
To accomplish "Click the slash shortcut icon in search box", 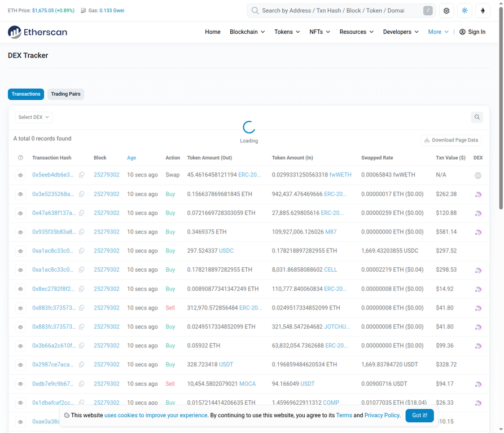I will [x=428, y=11].
